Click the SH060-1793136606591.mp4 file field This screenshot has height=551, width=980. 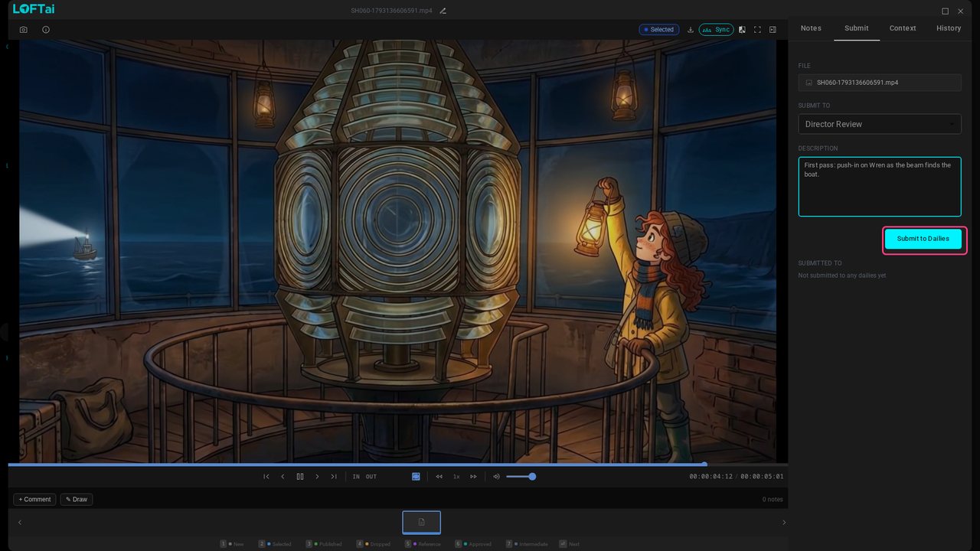point(880,83)
